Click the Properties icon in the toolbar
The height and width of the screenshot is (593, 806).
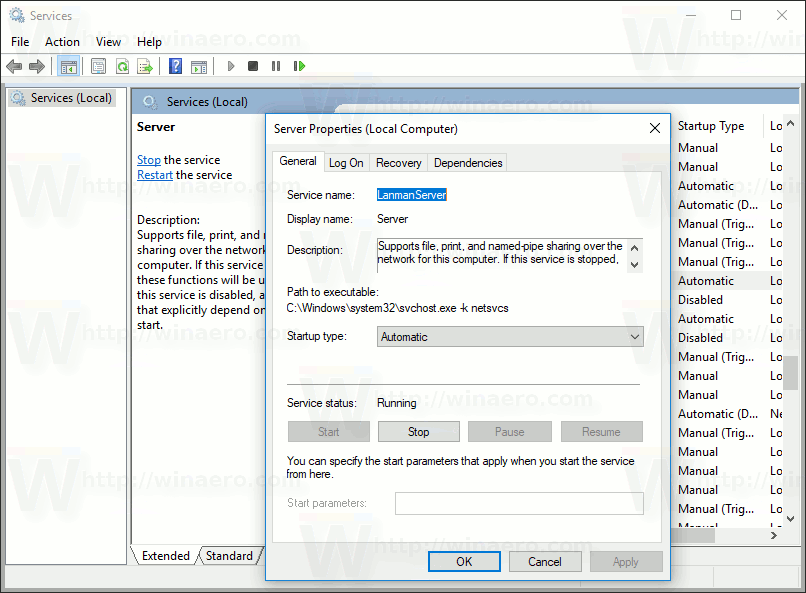click(x=98, y=66)
